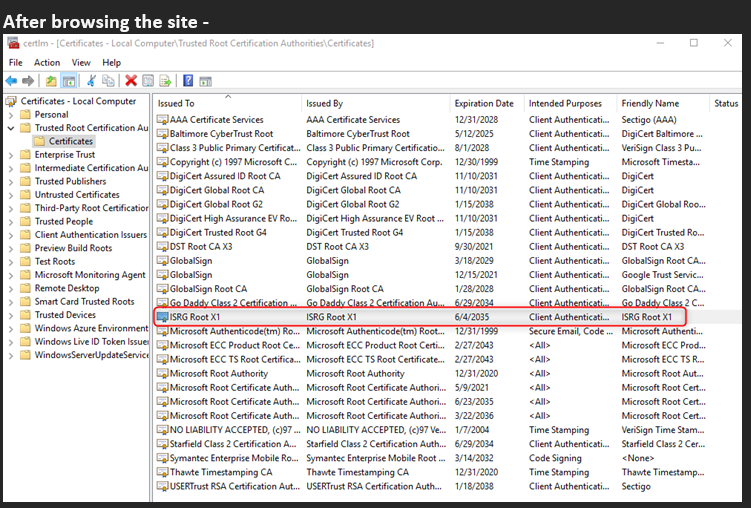Screen dimensions: 751x508
Task: Click the blue Help icon in toolbar
Action: pyautogui.click(x=188, y=81)
